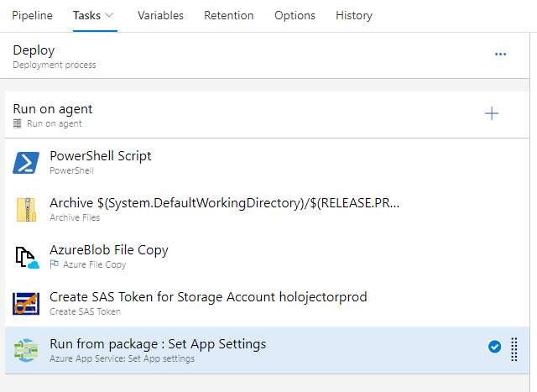
Task: Switch to the Pipeline tab
Action: pyautogui.click(x=32, y=16)
